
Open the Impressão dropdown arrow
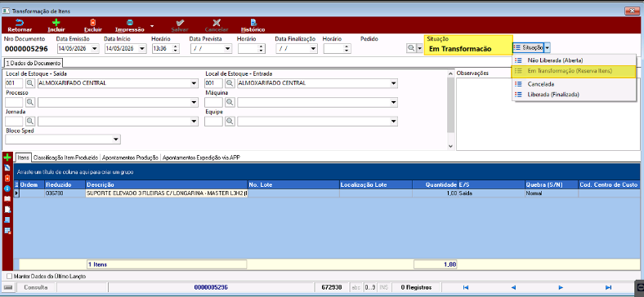[152, 26]
